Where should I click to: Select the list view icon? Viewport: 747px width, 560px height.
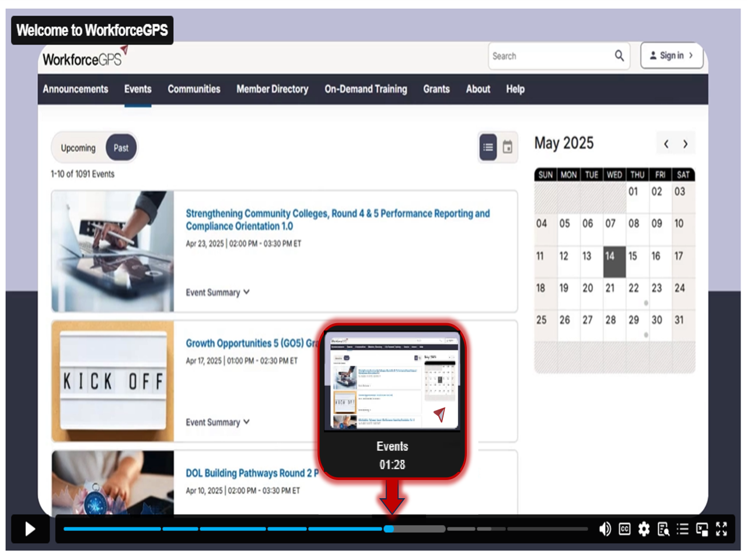click(x=488, y=148)
